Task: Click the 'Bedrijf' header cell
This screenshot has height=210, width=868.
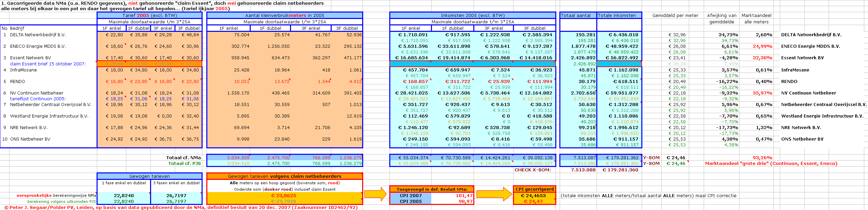Action: 17,28
